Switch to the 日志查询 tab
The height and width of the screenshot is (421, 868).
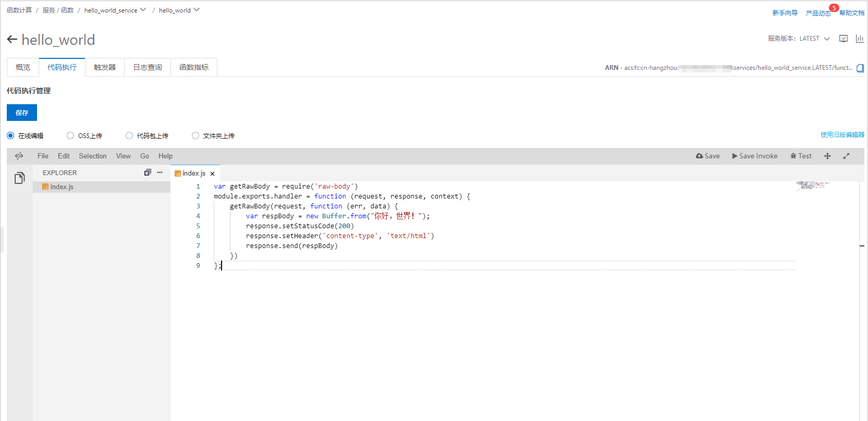148,67
